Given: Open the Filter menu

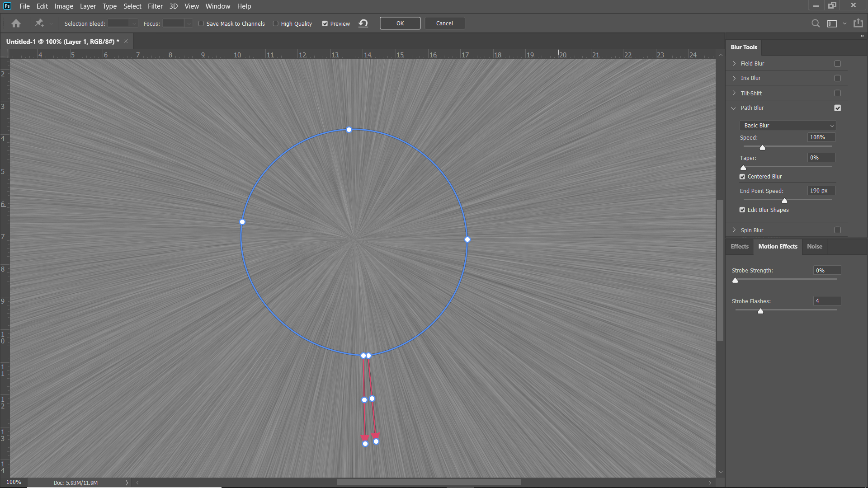Looking at the screenshot, I should [155, 6].
